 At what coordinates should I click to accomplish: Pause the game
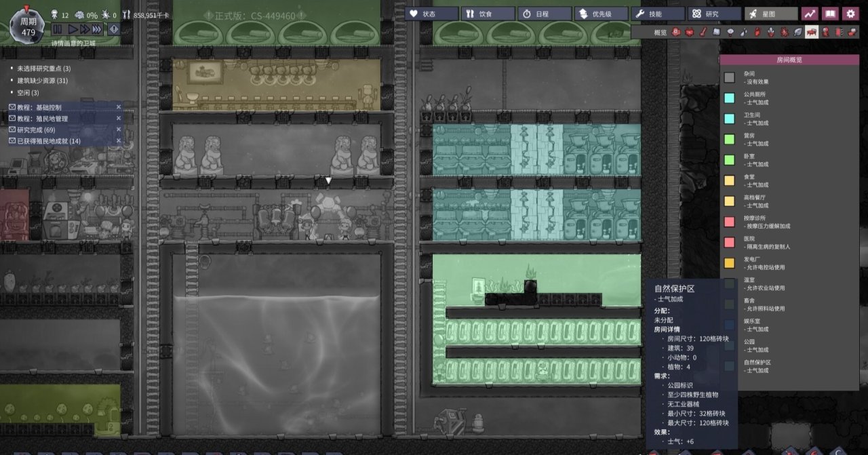57,29
